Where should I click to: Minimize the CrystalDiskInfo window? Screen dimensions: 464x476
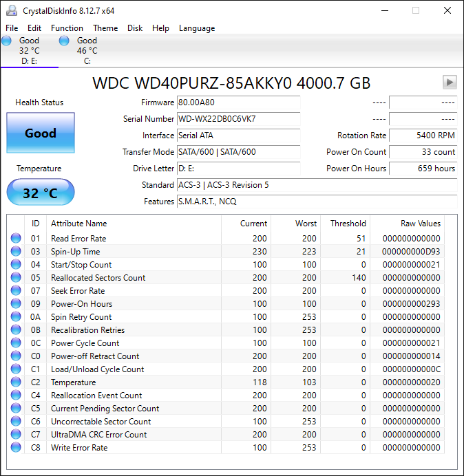[385, 10]
